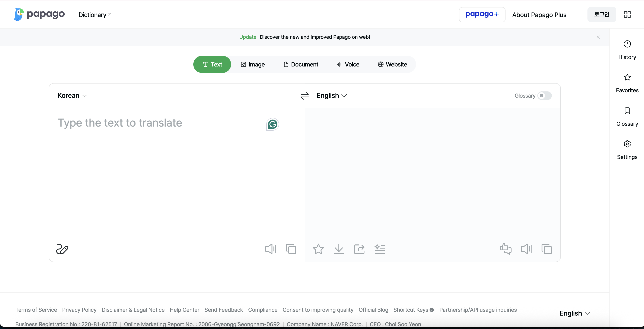This screenshot has width=644, height=329.
Task: Open Partnership/API usage inquiries
Action: coord(478,310)
